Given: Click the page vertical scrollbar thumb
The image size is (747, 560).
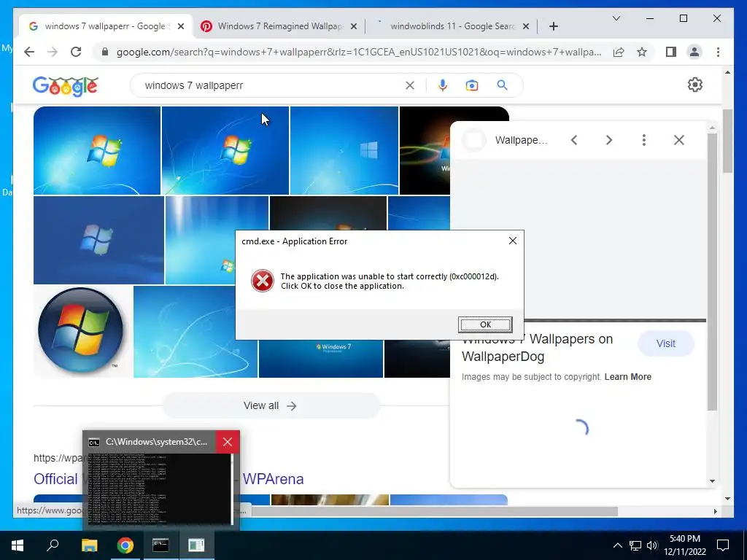Looking at the screenshot, I should (727, 141).
